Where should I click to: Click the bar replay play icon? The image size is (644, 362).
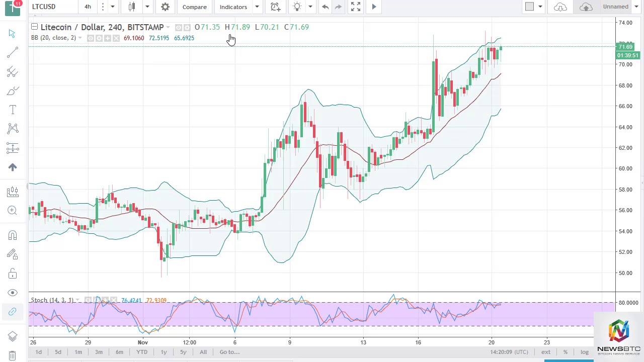(374, 7)
